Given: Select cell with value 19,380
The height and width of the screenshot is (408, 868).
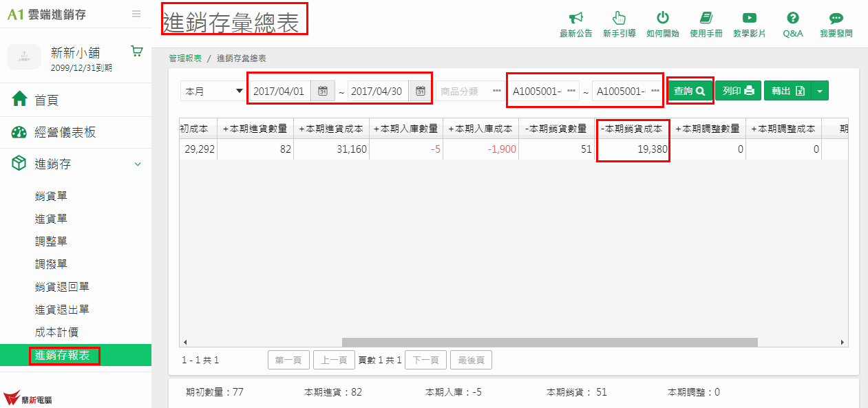Looking at the screenshot, I should click(632, 149).
